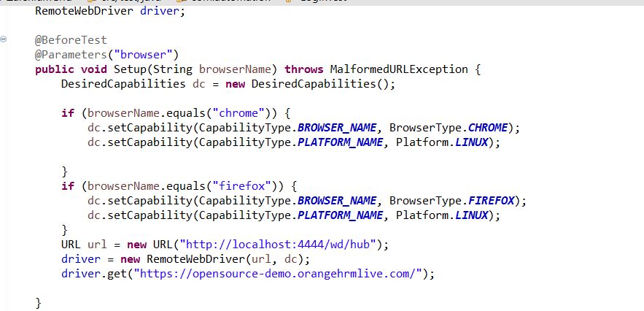The width and height of the screenshot is (644, 311).
Task: Click the "http://localhost:4444/wd/hub" URL string
Action: coord(278,245)
